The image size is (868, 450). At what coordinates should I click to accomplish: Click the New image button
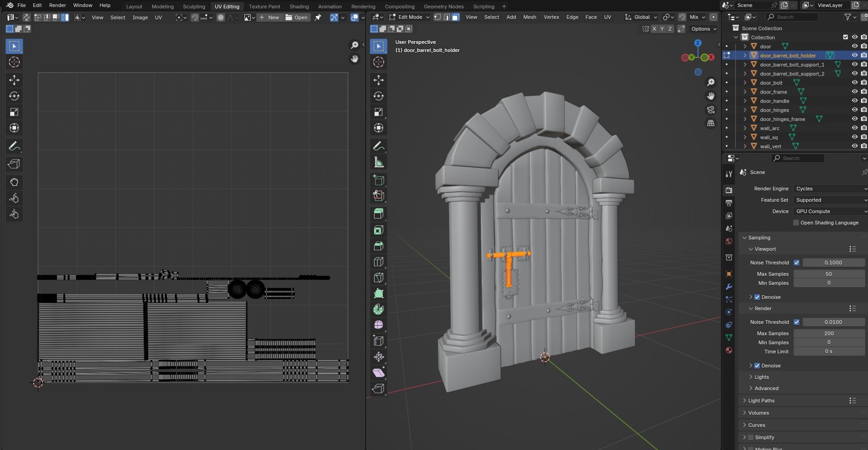(x=269, y=17)
